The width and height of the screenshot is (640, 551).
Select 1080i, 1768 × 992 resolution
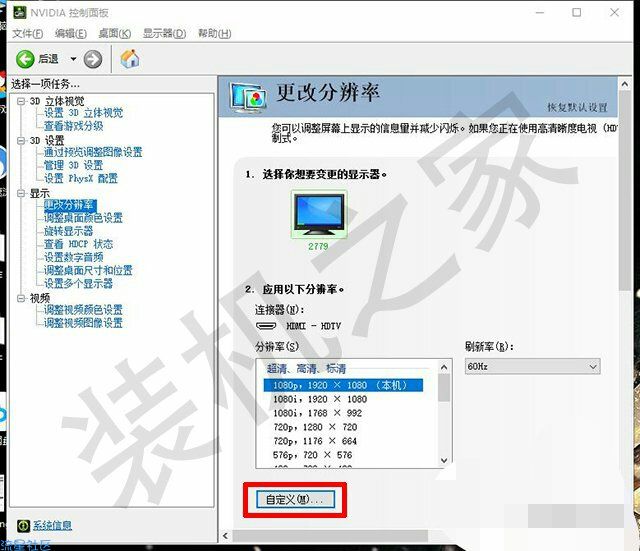(x=318, y=413)
